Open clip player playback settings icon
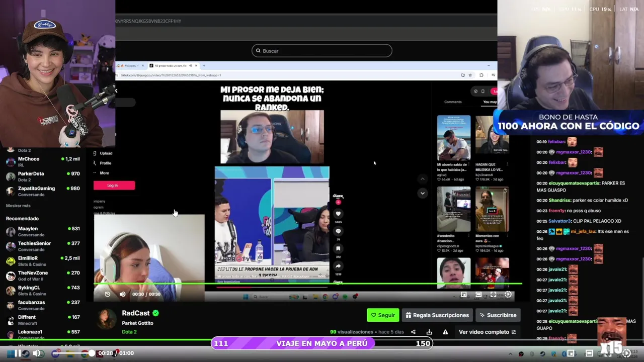This screenshot has height=362, width=644. point(508,295)
